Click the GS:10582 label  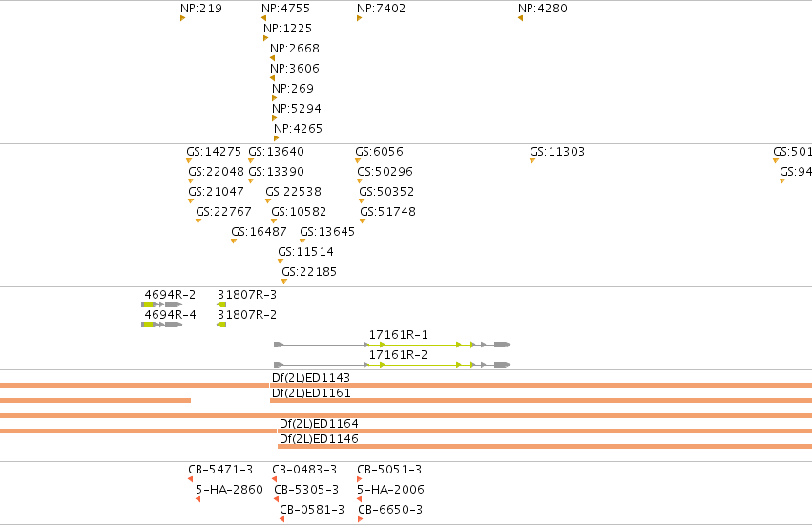299,212
